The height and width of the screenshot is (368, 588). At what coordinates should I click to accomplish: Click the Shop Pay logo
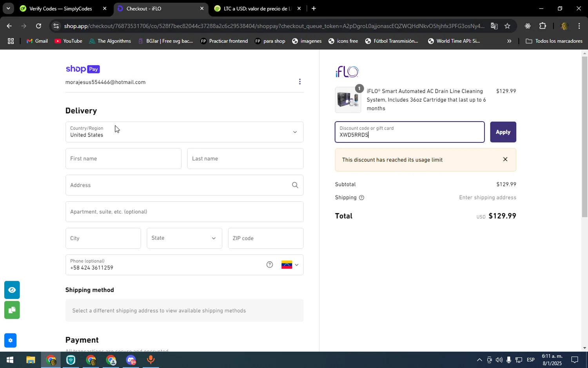click(x=83, y=69)
